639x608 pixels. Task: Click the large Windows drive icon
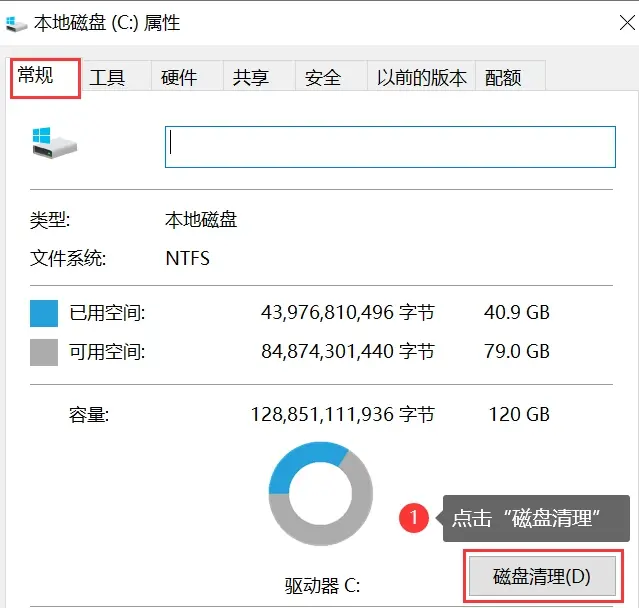[54, 143]
